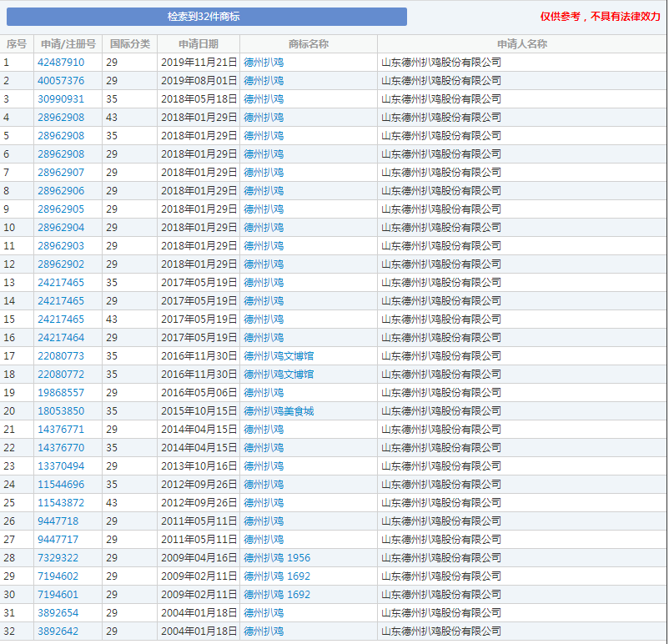This screenshot has height=644, width=669.
Task: Open registration number 28962904
Action: [x=61, y=228]
